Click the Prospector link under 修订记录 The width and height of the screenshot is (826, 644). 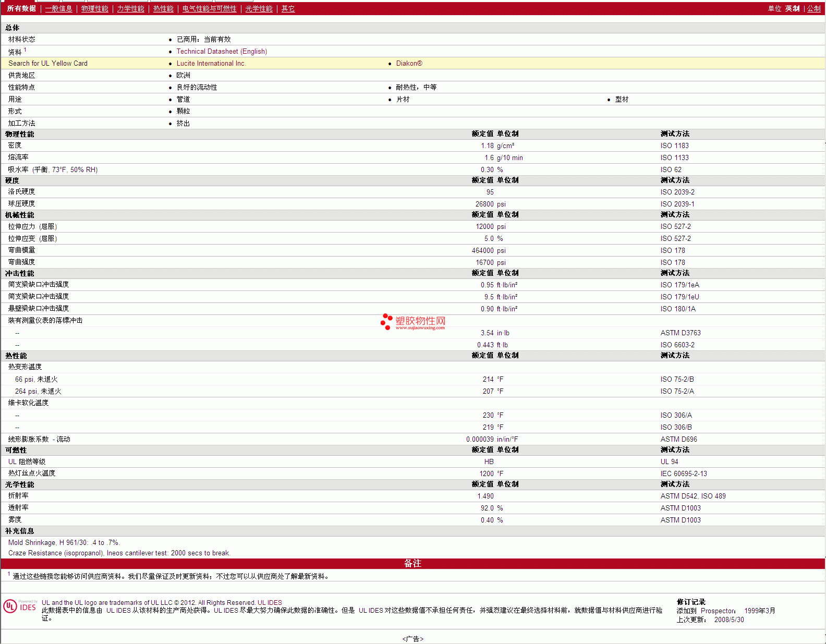pyautogui.click(x=718, y=611)
